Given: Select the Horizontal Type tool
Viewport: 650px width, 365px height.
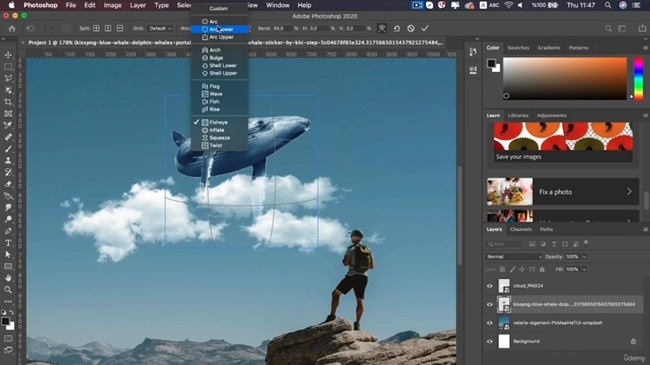Looking at the screenshot, I should [8, 243].
